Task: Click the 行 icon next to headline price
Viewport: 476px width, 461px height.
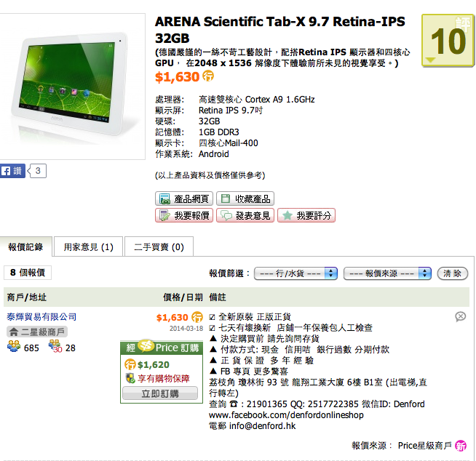Action: [x=208, y=76]
